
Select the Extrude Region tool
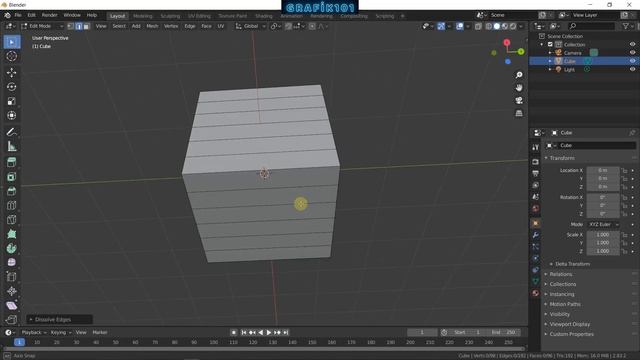[x=12, y=162]
